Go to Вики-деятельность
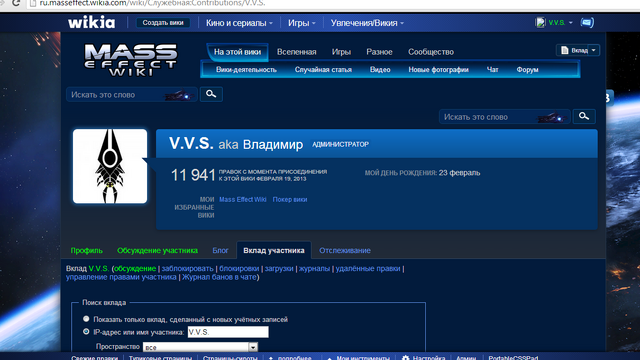640x360 pixels. [x=246, y=70]
